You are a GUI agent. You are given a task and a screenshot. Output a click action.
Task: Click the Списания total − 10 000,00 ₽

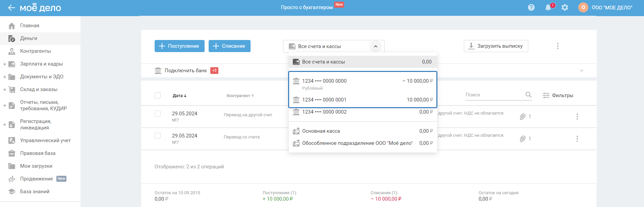pos(386,199)
